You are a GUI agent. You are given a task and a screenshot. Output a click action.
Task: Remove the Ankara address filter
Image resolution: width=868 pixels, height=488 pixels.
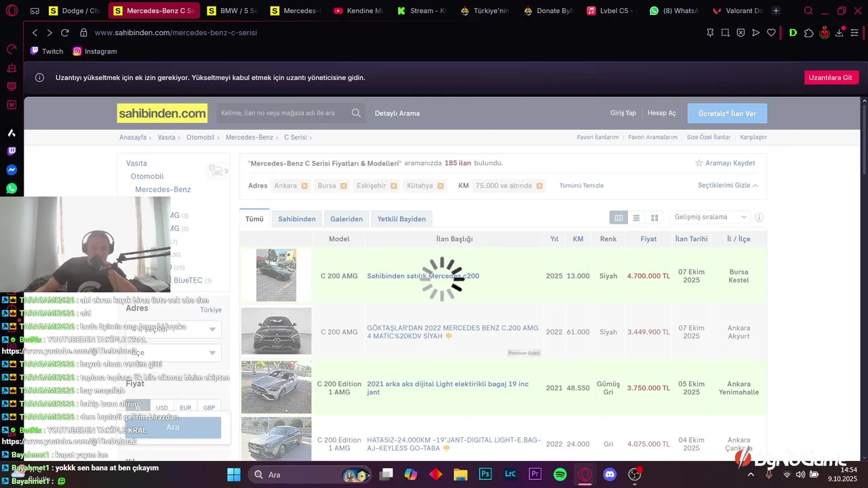304,186
